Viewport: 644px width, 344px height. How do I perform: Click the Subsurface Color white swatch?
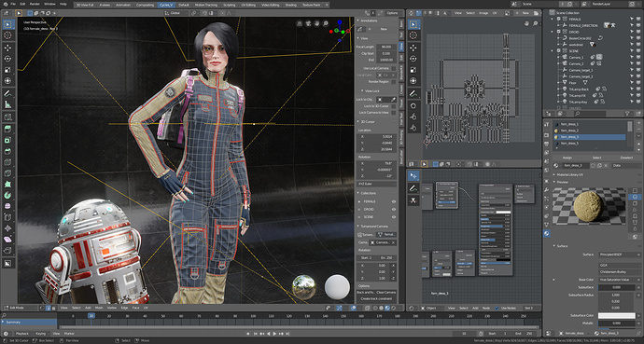(617, 315)
